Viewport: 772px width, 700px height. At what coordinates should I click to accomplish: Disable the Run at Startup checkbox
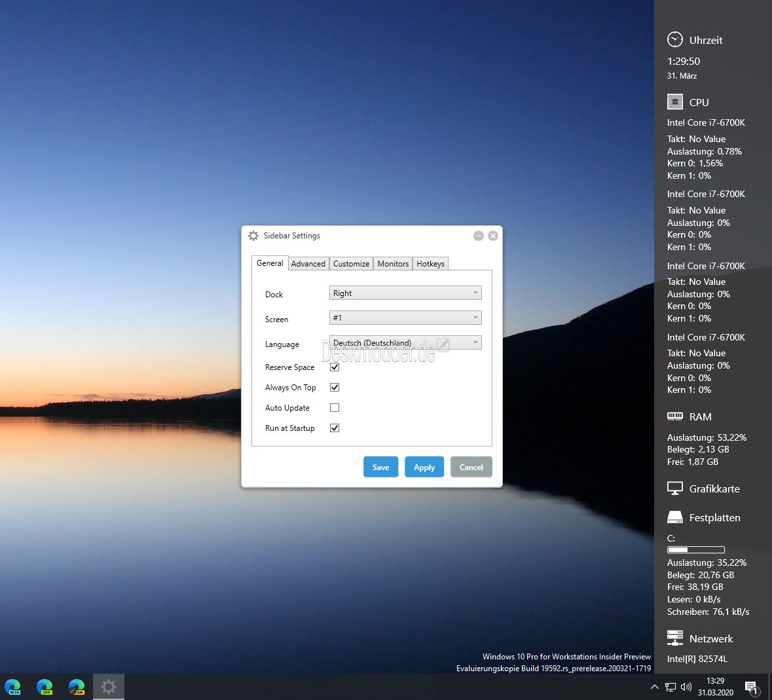pos(335,428)
